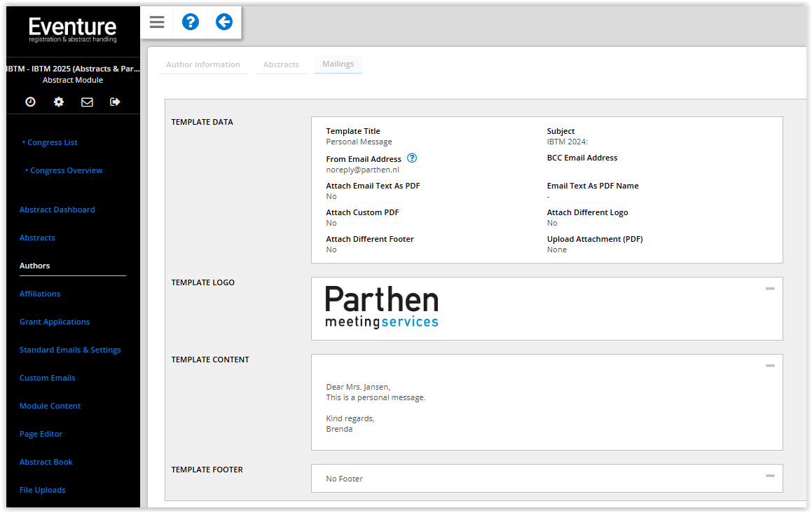
Task: Click the 'BCC Email Address' label
Action: [582, 158]
